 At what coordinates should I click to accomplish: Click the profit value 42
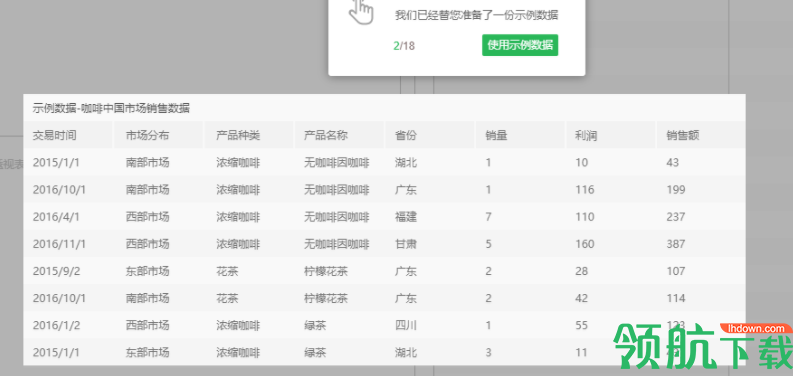point(582,298)
